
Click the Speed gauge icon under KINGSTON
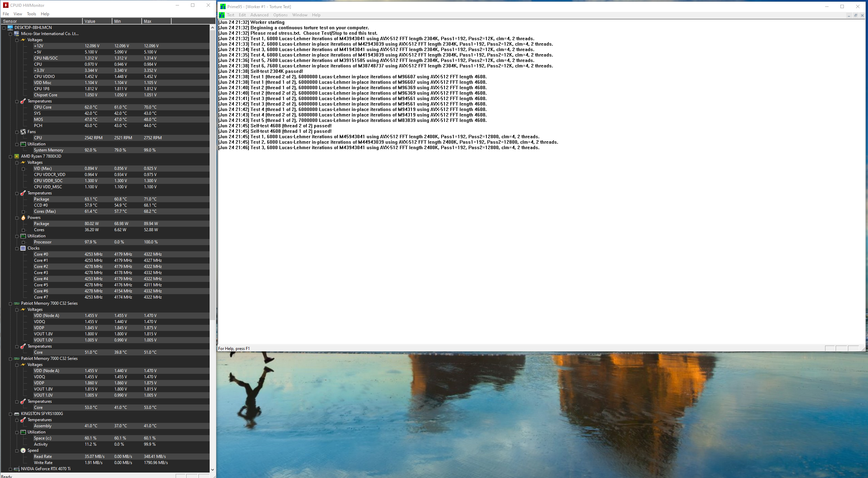pos(23,450)
